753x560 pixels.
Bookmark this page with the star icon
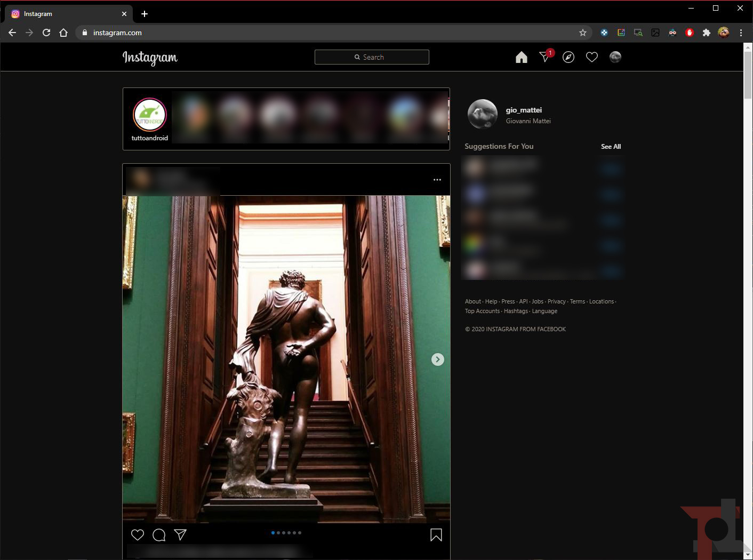point(583,33)
